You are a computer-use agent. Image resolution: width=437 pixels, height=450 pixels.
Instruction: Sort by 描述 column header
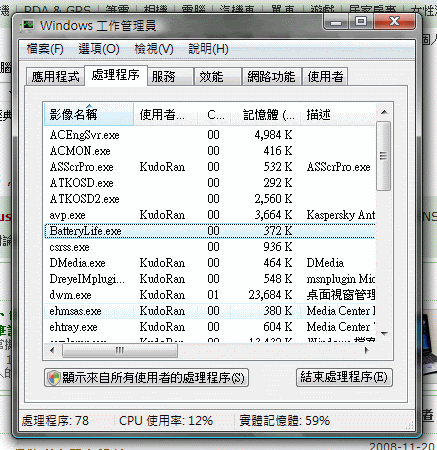[338, 115]
